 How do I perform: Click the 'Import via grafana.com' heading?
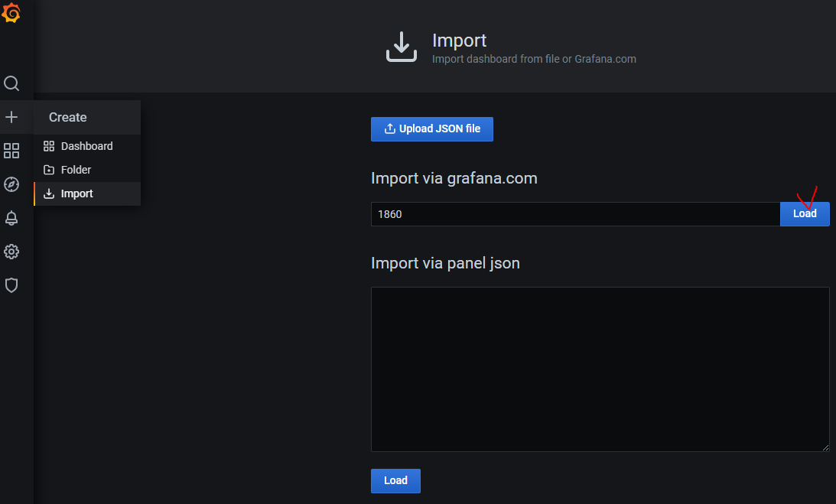click(454, 178)
